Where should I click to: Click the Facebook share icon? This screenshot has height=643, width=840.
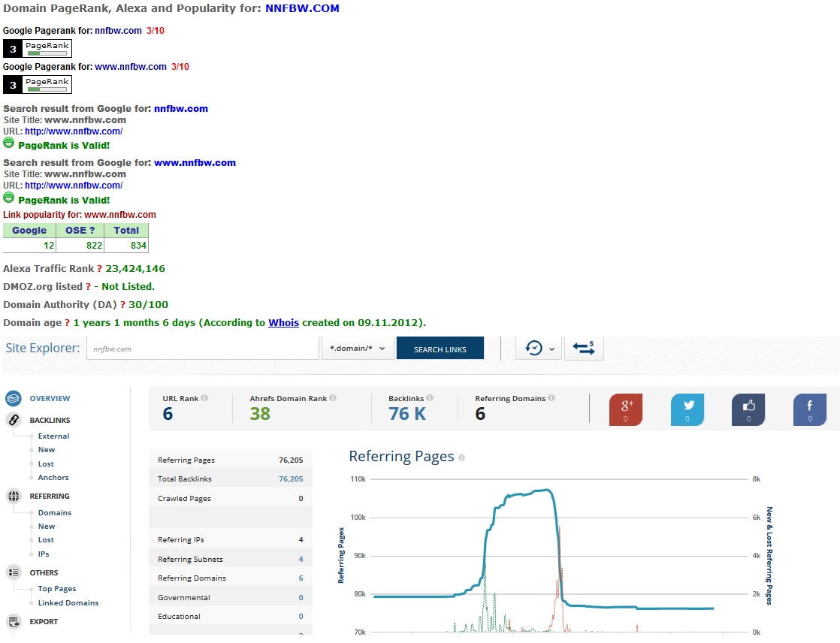pos(810,409)
